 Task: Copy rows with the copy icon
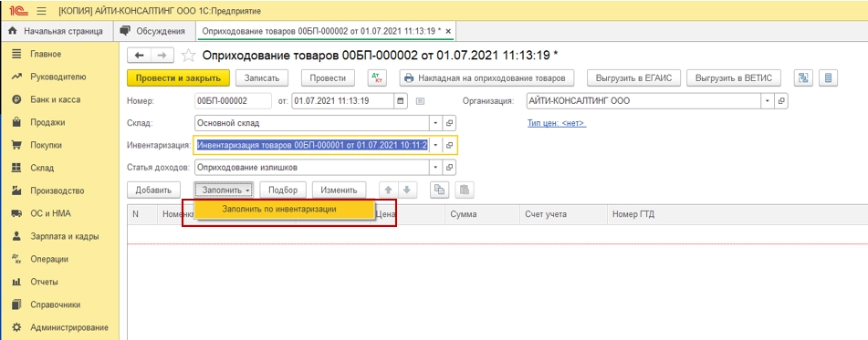440,190
